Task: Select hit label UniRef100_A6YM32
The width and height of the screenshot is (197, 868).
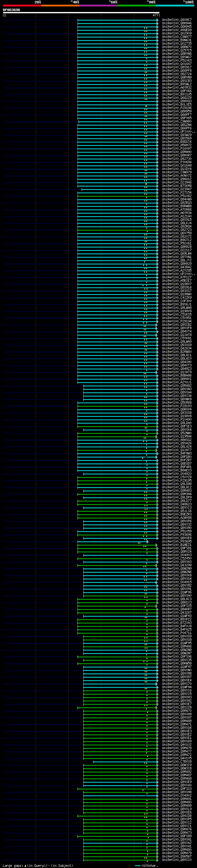Action: pos(177,88)
